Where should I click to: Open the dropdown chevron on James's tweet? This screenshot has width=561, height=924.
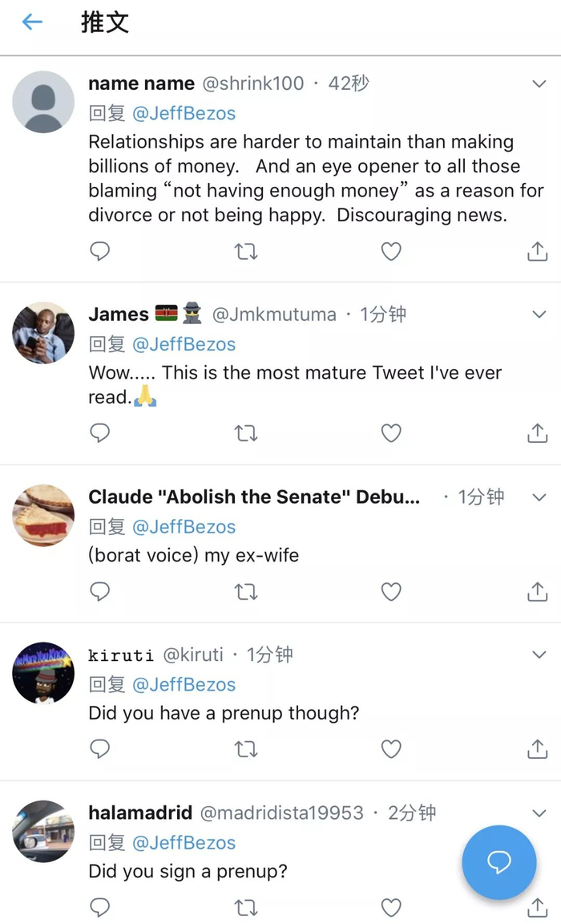pos(539,314)
